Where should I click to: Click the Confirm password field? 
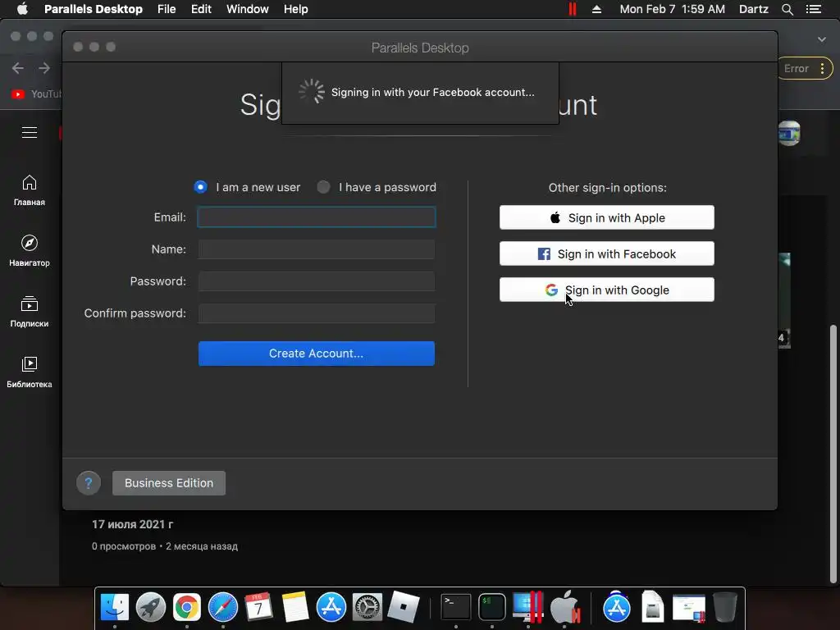tap(317, 313)
